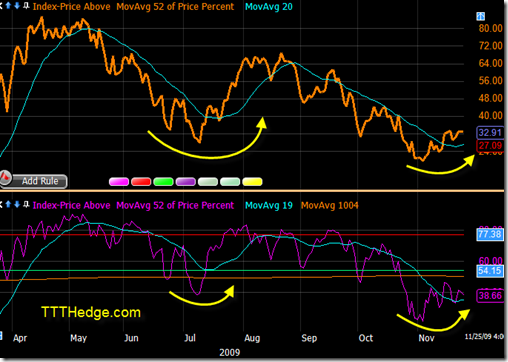This screenshot has height=362, width=508.
Task: Pin the top Index-Price Above indicator pane
Action: coord(26,6)
